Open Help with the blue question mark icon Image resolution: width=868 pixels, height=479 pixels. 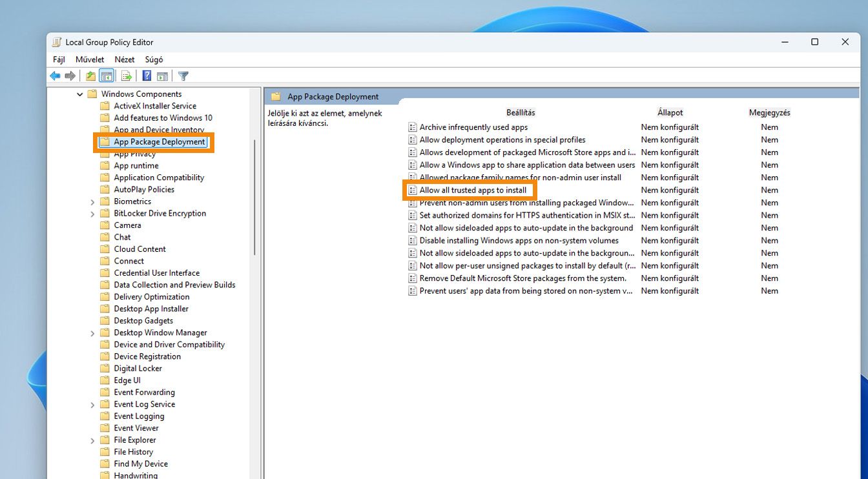(x=147, y=76)
